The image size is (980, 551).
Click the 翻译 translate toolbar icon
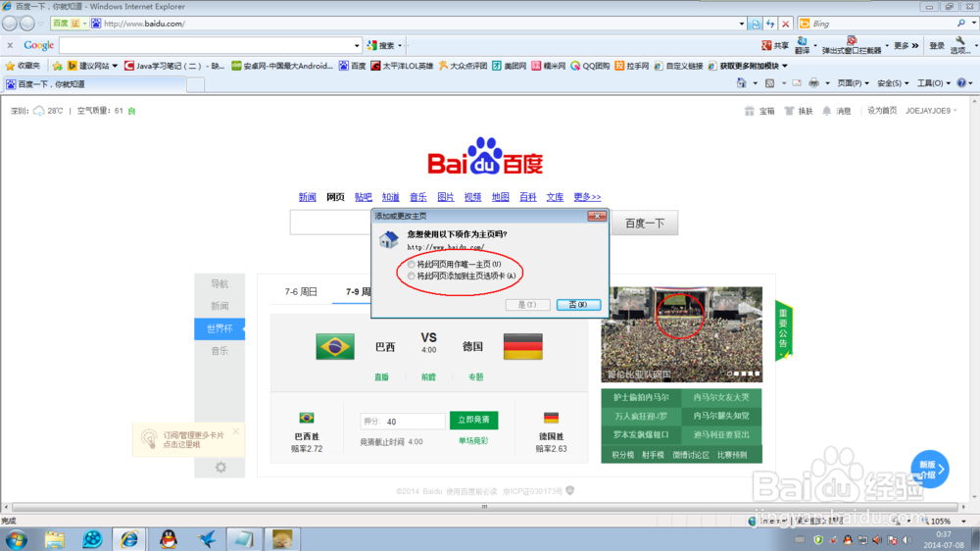803,41
